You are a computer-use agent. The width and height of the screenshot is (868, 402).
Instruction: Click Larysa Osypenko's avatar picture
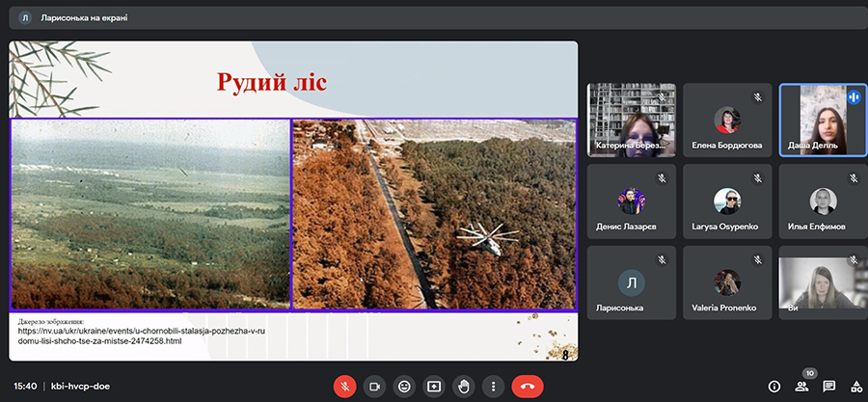[727, 201]
